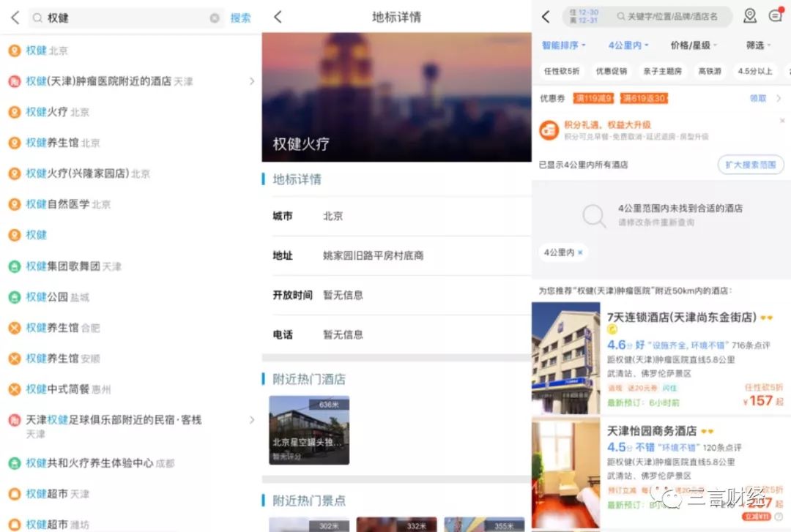Expand chevron on 天津权健足球俱乐部 row
This screenshot has width=791, height=532.
(252, 420)
